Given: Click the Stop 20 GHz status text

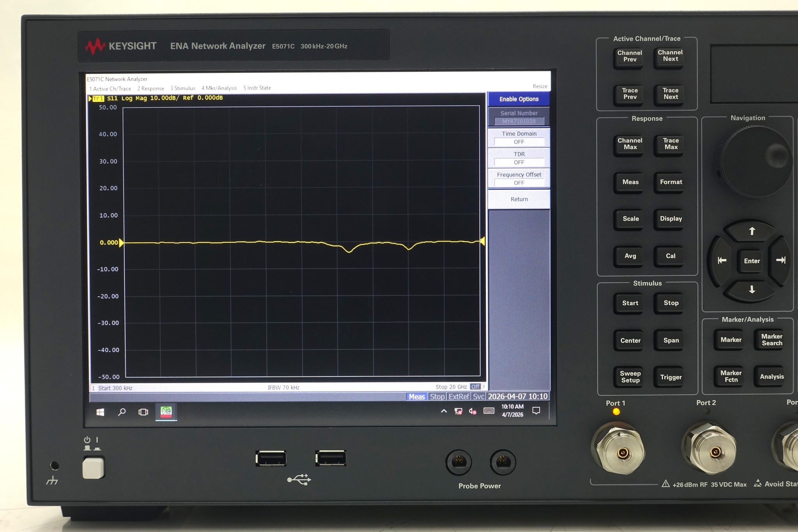Looking at the screenshot, I should pyautogui.click(x=451, y=387).
